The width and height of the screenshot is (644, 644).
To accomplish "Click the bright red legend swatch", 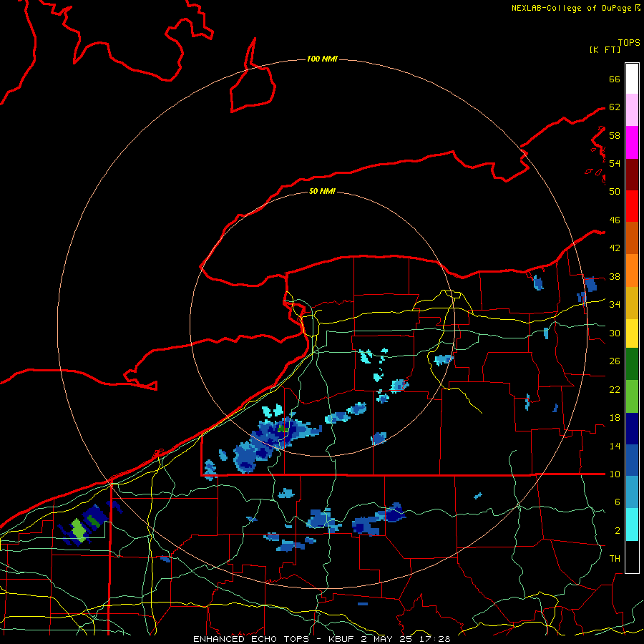I will (x=632, y=206).
